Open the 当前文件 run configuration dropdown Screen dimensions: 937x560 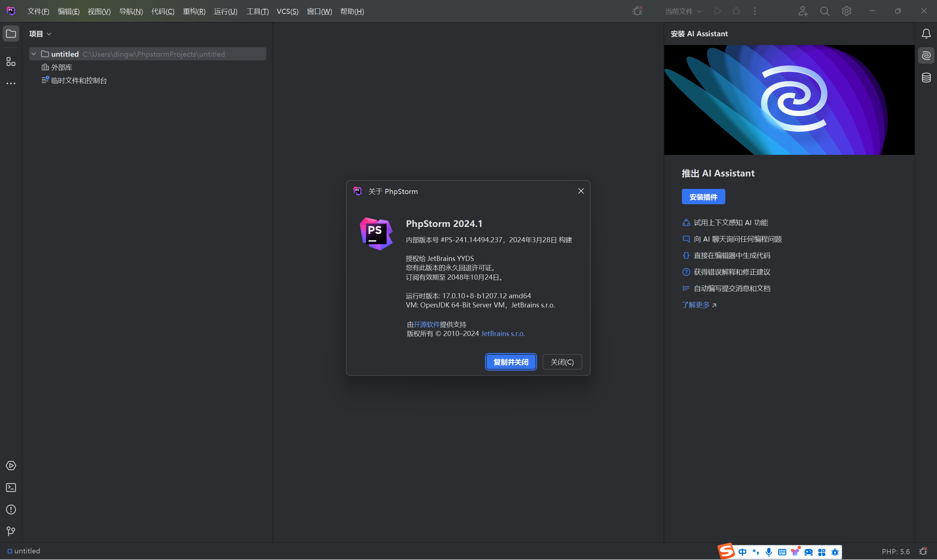point(683,11)
